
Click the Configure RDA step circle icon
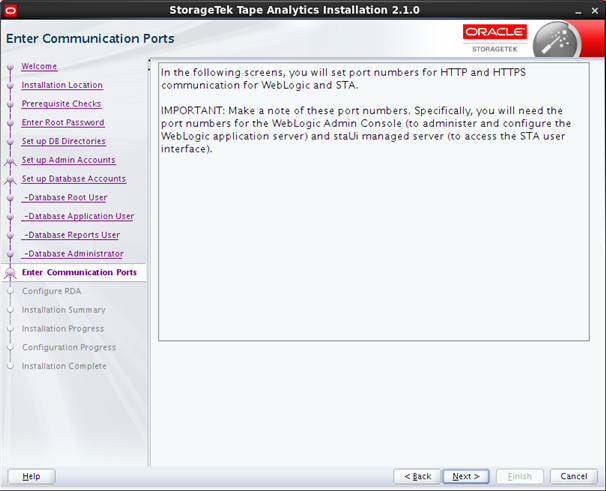tap(10, 292)
